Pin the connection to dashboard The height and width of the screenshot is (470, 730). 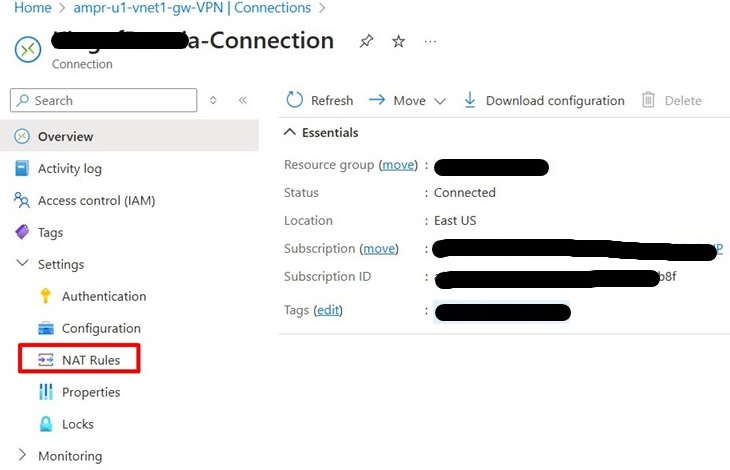(x=366, y=41)
